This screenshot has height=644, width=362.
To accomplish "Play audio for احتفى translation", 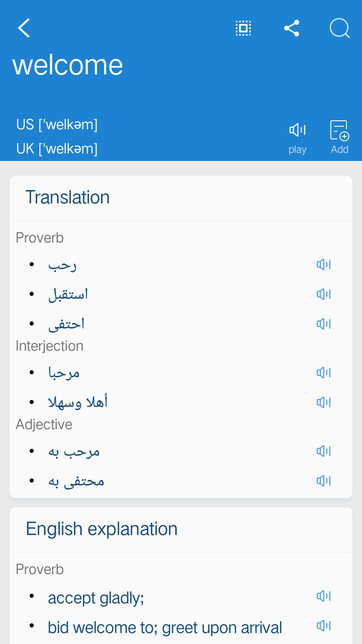I will click(323, 324).
